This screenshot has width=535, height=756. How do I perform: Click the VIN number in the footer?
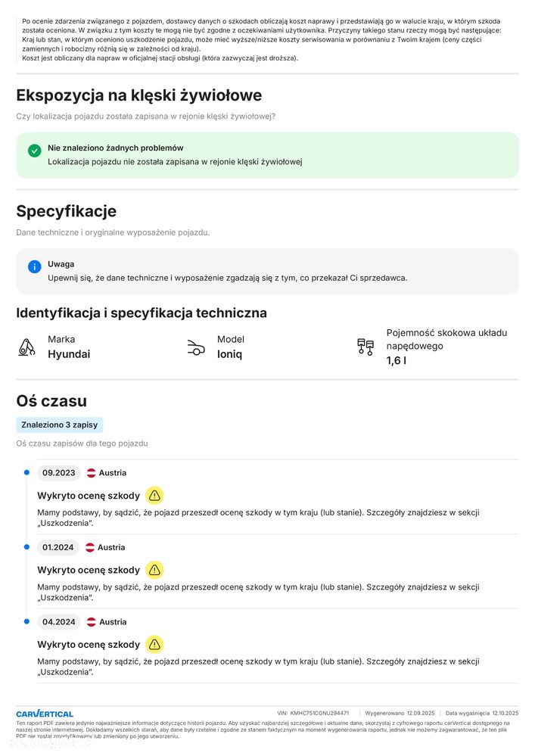(313, 713)
